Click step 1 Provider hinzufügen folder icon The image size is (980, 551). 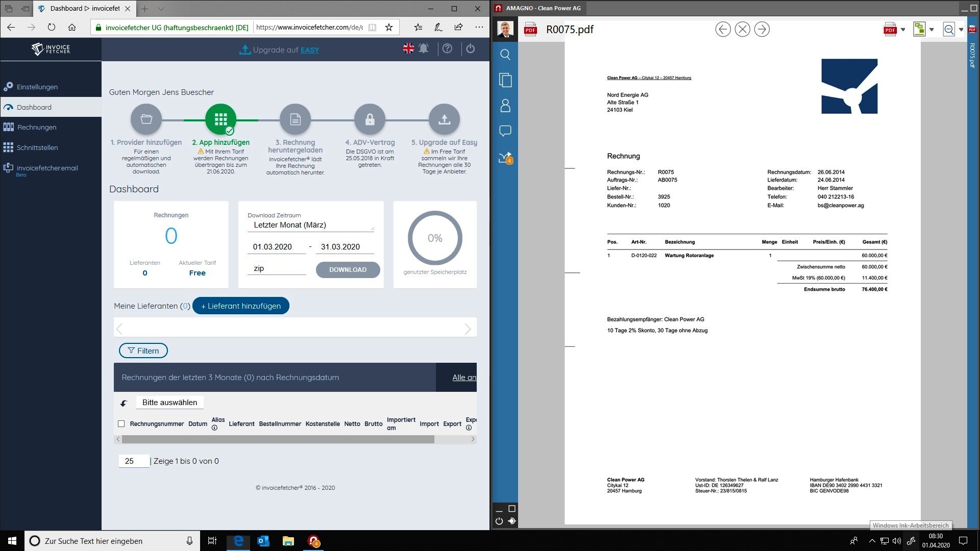[x=146, y=119]
